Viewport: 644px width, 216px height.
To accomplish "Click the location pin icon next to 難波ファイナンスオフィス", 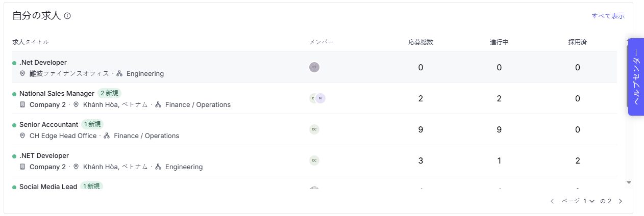I will coord(22,74).
